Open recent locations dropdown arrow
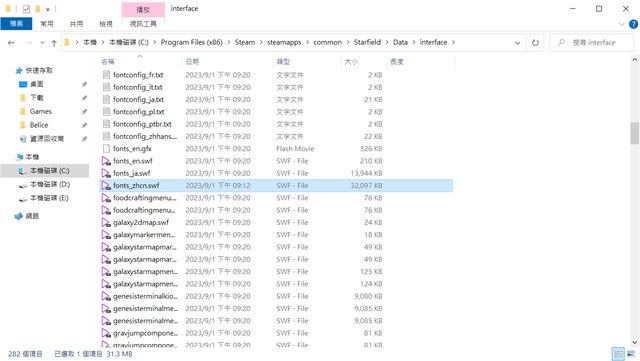Screen dimensions: 640x361 (42, 43)
